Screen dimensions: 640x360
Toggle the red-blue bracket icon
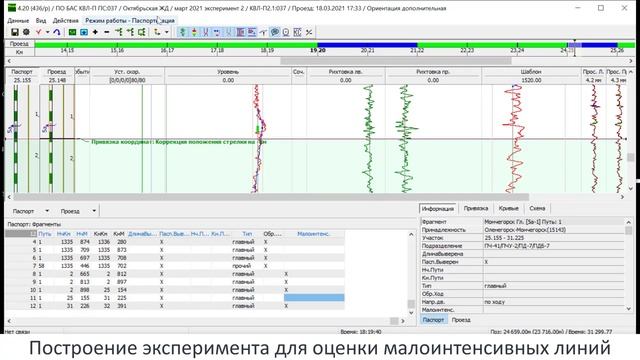coord(205,32)
